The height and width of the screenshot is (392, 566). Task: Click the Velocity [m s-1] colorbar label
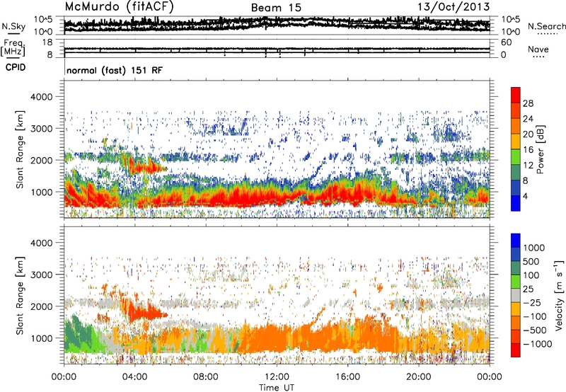coord(559,295)
